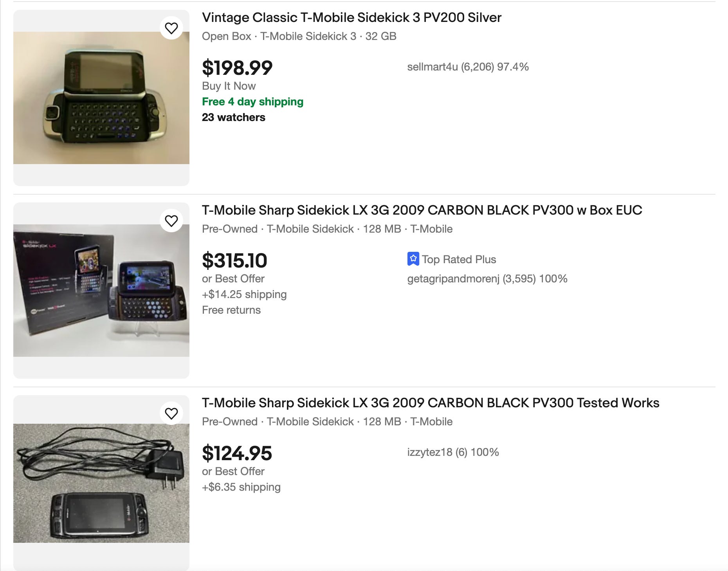Click the $198.99 price
The height and width of the screenshot is (571, 728).
point(237,68)
